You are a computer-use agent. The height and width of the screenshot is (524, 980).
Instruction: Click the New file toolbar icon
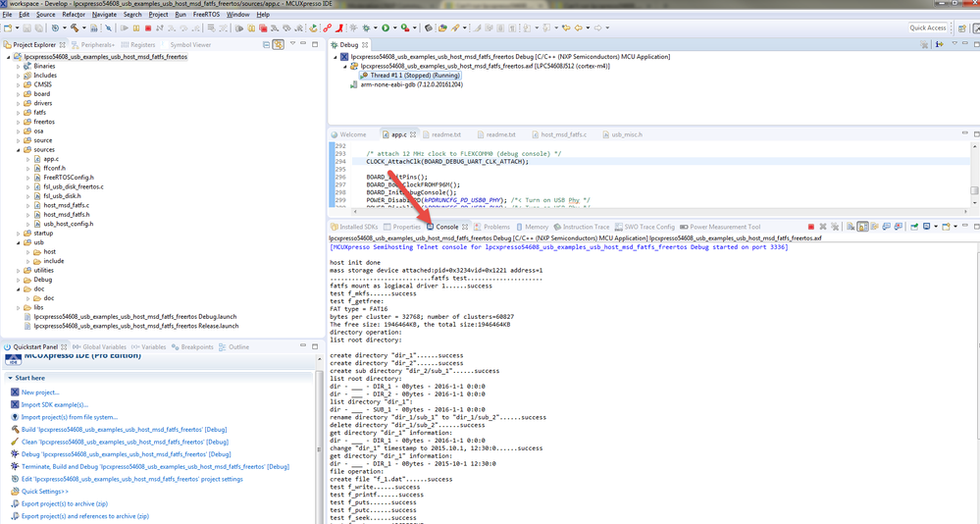(x=8, y=27)
